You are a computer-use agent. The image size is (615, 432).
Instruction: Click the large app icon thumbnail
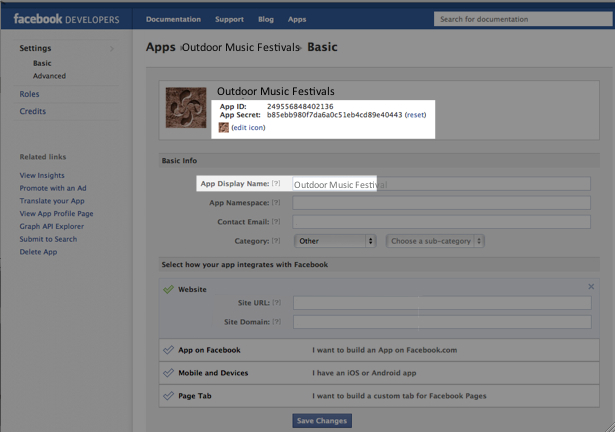pyautogui.click(x=186, y=108)
